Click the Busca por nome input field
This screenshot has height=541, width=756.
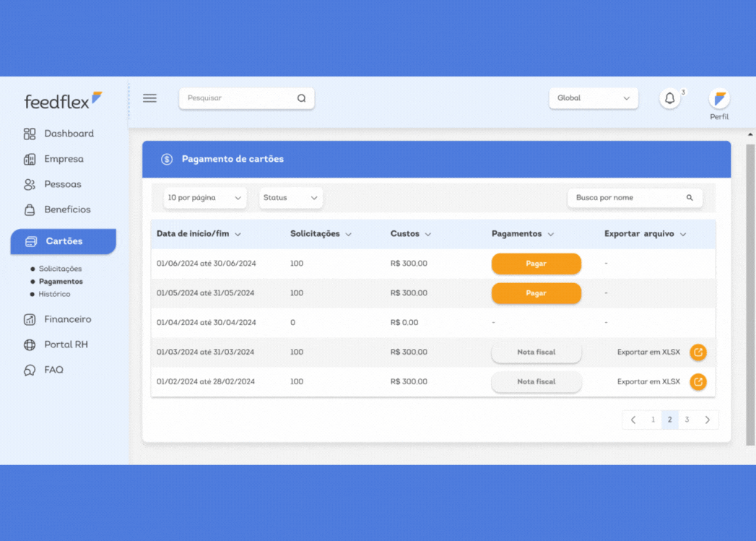coord(625,198)
